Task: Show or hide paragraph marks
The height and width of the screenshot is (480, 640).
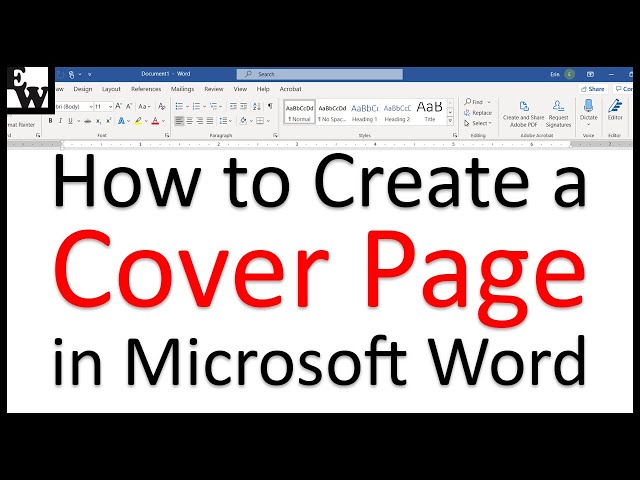Action: [x=270, y=106]
